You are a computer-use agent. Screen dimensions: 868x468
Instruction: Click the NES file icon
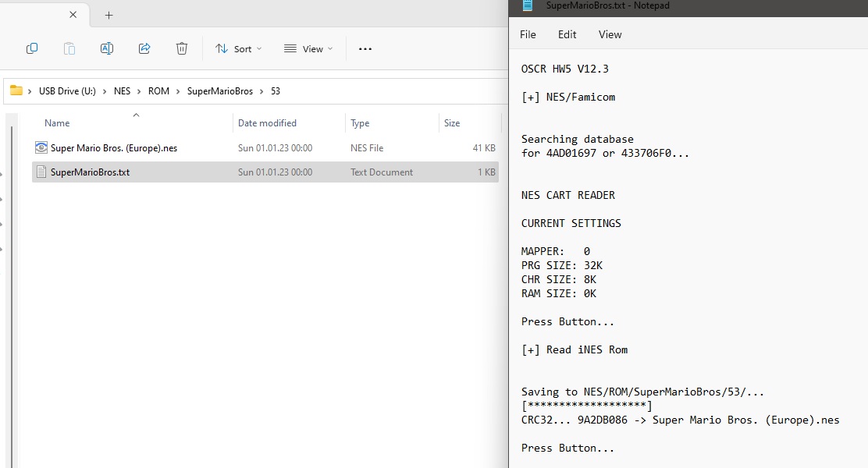(41, 147)
